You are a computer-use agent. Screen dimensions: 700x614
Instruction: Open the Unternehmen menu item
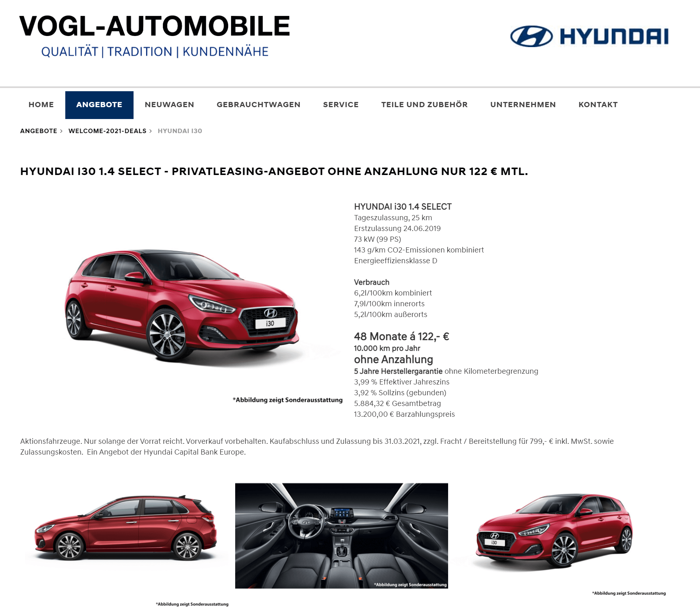pos(523,105)
